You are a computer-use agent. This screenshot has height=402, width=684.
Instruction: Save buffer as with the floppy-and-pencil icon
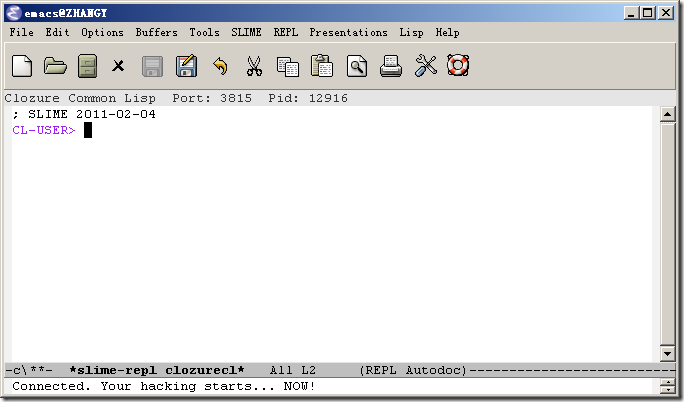coord(186,66)
